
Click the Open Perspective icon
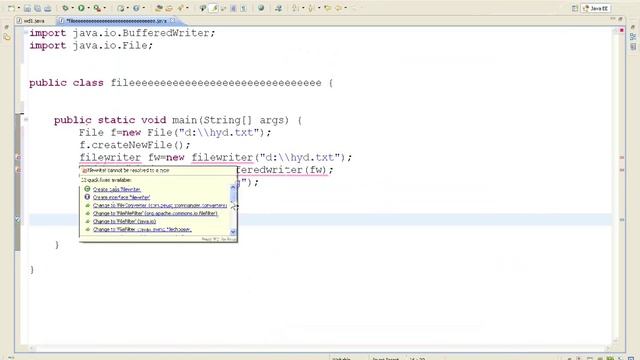click(575, 8)
